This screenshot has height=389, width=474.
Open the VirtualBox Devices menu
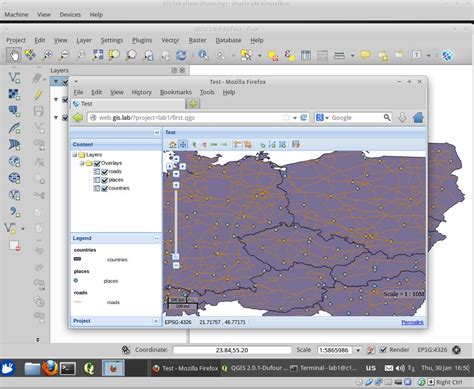click(x=70, y=15)
